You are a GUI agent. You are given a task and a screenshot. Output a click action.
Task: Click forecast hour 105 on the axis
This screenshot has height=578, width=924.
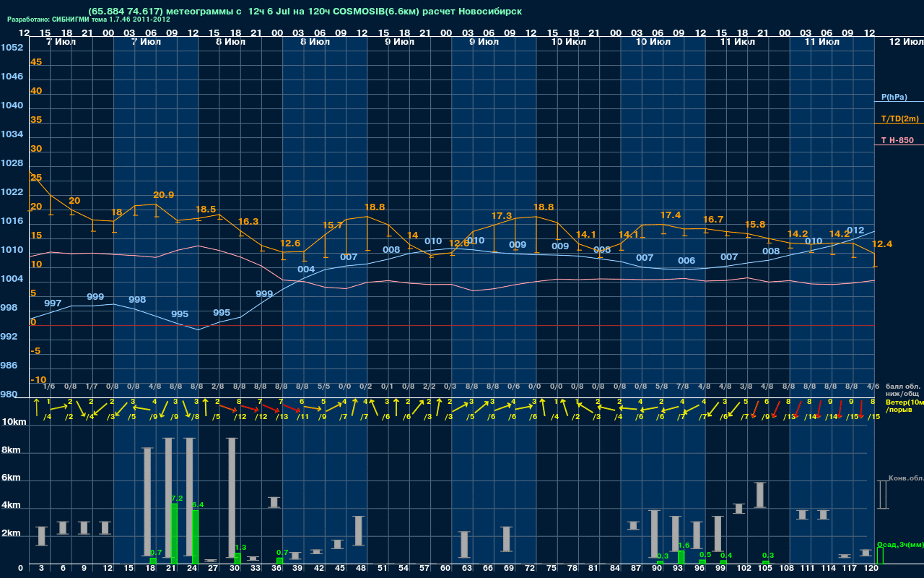[766, 569]
